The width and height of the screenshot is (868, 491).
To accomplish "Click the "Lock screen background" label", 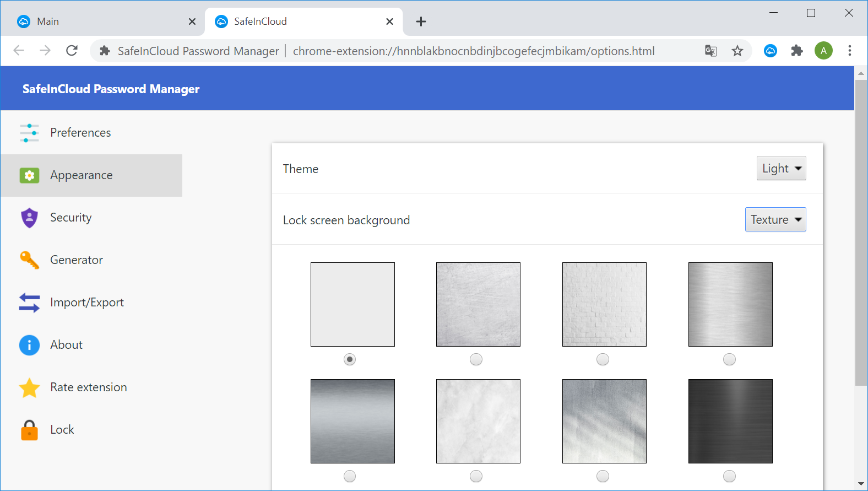I will (346, 220).
